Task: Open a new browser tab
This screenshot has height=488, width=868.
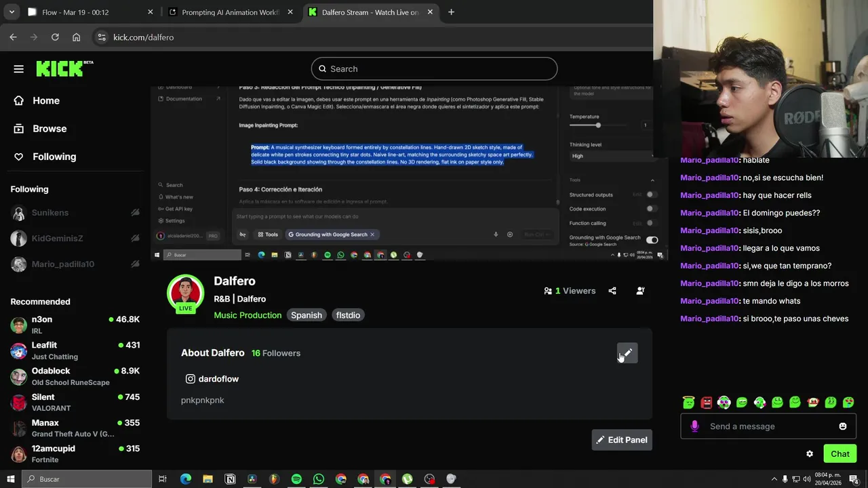Action: pos(451,12)
